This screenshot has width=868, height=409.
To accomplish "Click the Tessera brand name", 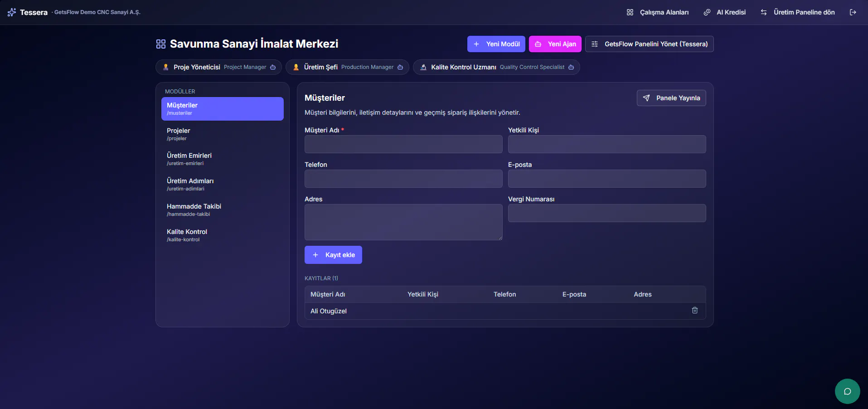I will pyautogui.click(x=34, y=12).
